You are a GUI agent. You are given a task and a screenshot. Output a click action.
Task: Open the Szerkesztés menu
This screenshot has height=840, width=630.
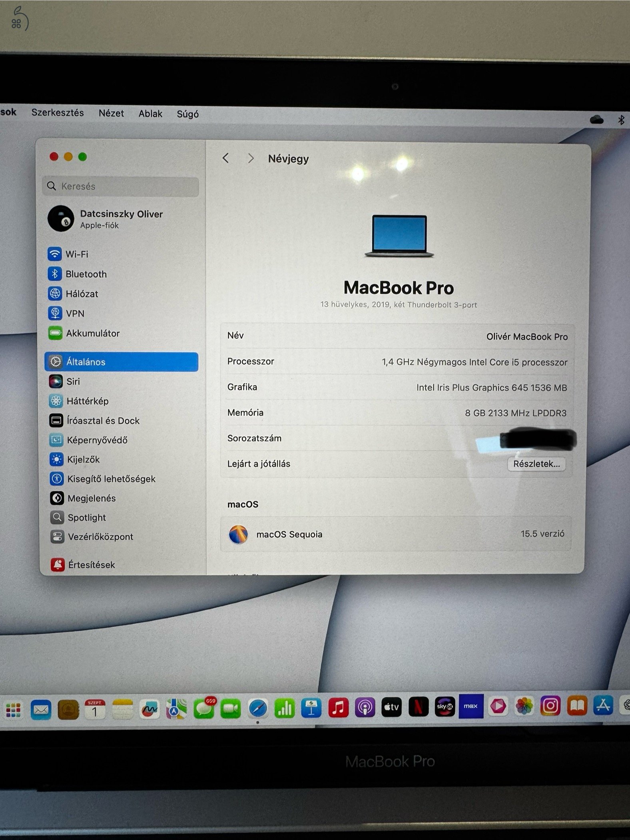point(58,113)
